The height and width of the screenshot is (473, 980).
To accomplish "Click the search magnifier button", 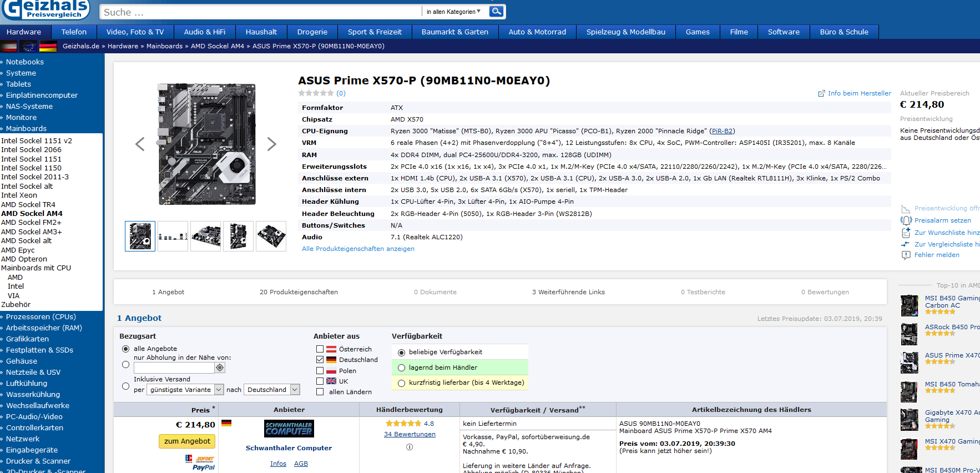I will point(497,11).
